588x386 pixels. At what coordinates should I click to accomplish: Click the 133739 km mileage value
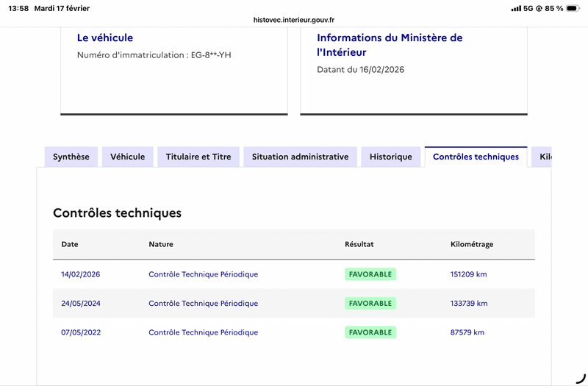click(468, 303)
